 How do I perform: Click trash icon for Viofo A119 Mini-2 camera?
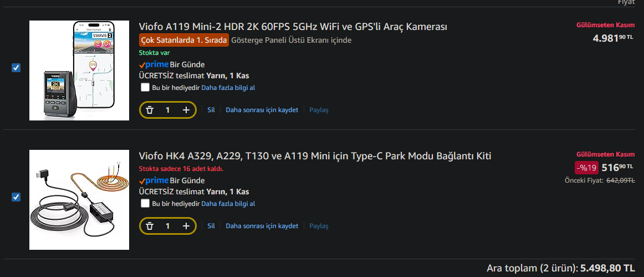[150, 110]
